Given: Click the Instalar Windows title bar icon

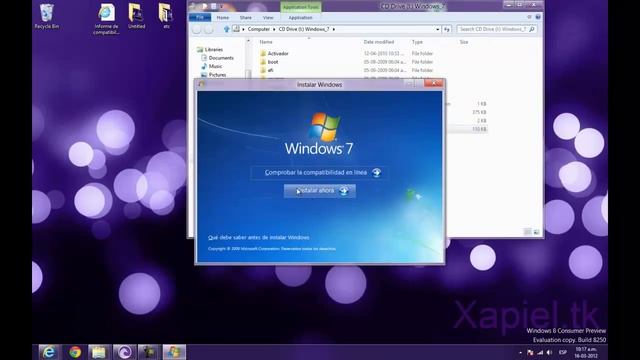Looking at the screenshot, I should pos(201,84).
